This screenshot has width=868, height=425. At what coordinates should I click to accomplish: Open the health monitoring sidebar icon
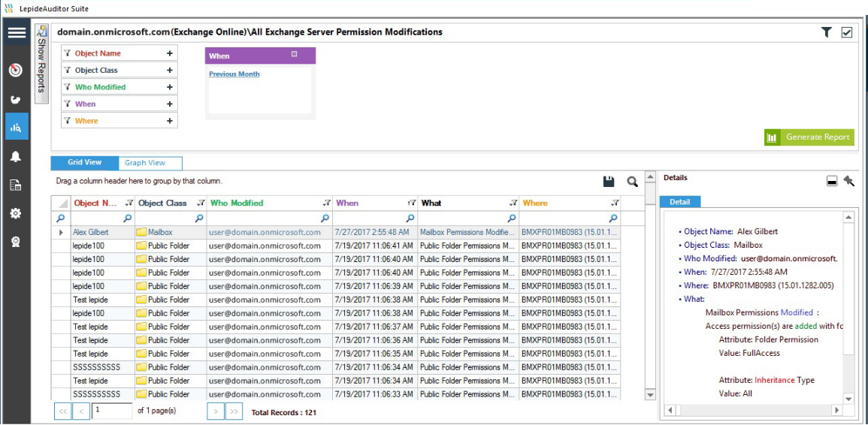tap(16, 100)
